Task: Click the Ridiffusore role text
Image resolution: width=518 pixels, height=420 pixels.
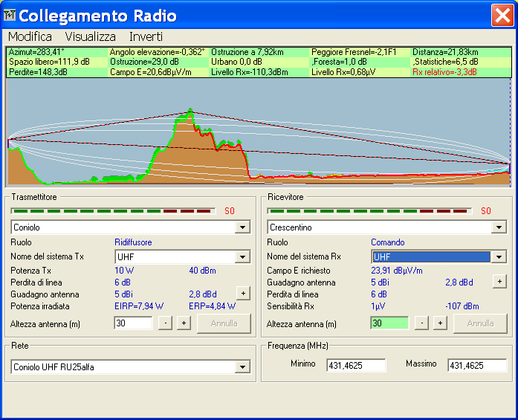Action: [x=133, y=242]
